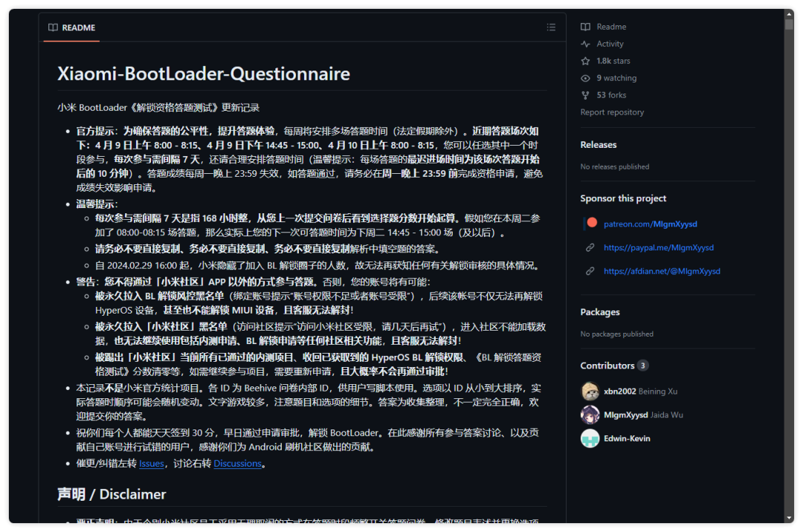
Task: Click the scrollbar down arrow
Action: coord(789,518)
